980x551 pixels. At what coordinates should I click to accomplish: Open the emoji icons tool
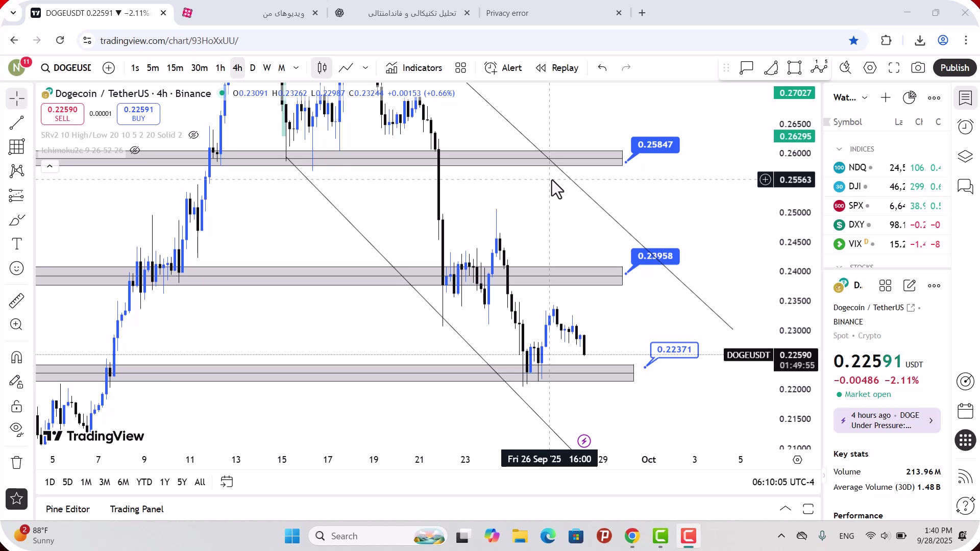click(17, 268)
